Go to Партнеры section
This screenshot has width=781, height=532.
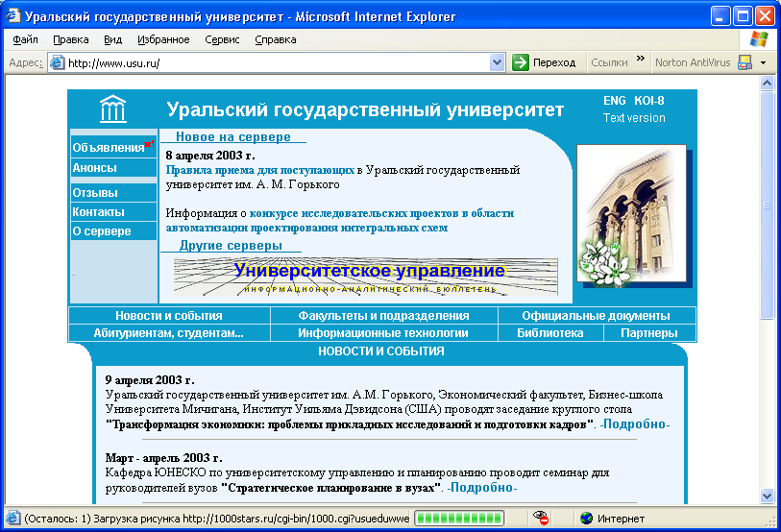tap(649, 333)
